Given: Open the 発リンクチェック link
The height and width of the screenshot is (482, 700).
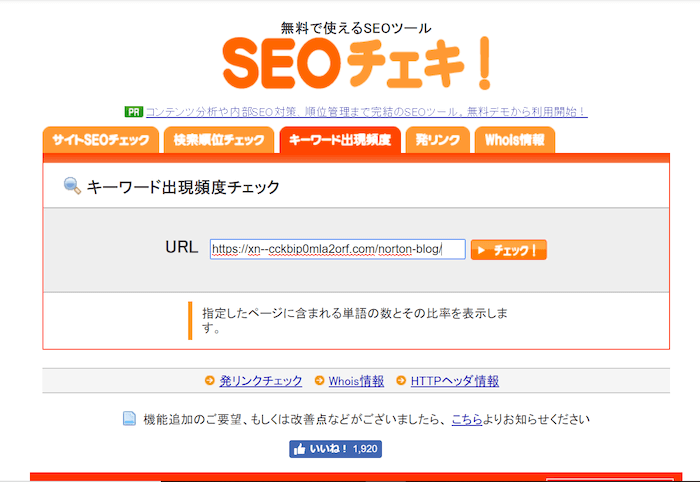Looking at the screenshot, I should point(261,381).
